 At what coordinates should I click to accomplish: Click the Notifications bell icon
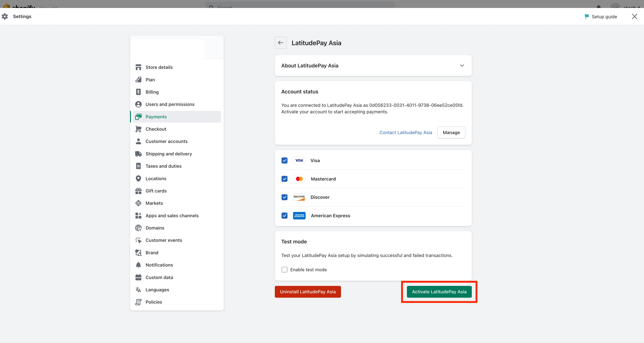point(138,265)
